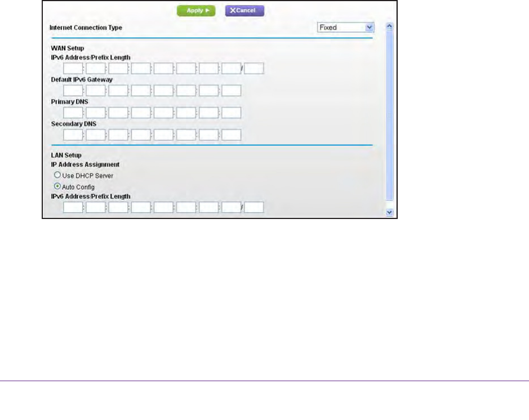
Task: Focus last field of Primary DNS
Action: 231,113
